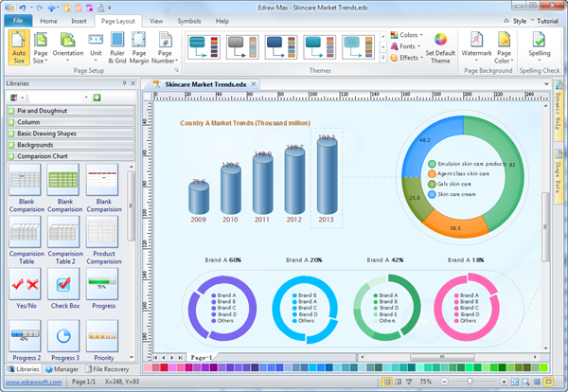Viewport: 568px width, 392px height.
Task: Collapse the Comparison Chart library section
Action: point(44,155)
